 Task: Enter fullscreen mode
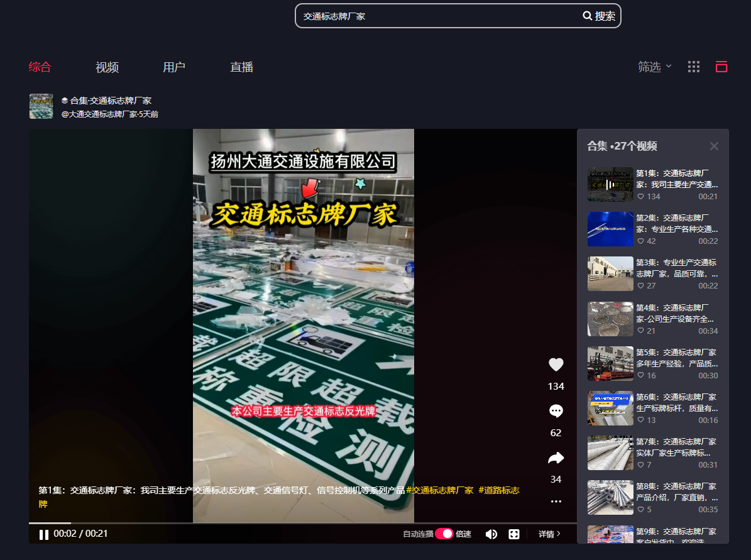(x=514, y=534)
